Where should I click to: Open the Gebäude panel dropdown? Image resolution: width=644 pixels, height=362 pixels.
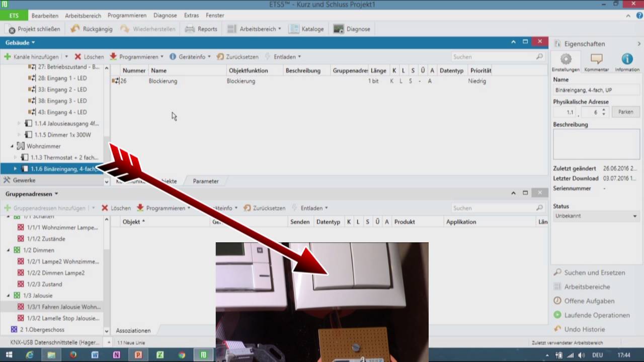pyautogui.click(x=20, y=43)
